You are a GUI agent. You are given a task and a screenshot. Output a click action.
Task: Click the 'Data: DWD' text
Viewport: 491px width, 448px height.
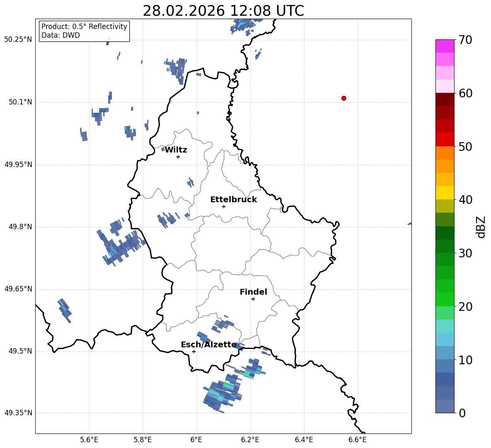pos(61,35)
